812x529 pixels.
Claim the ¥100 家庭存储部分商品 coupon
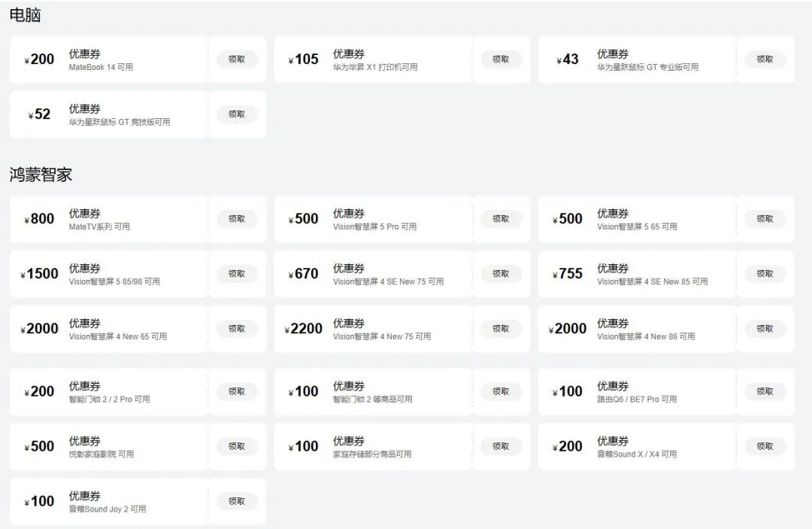point(501,446)
